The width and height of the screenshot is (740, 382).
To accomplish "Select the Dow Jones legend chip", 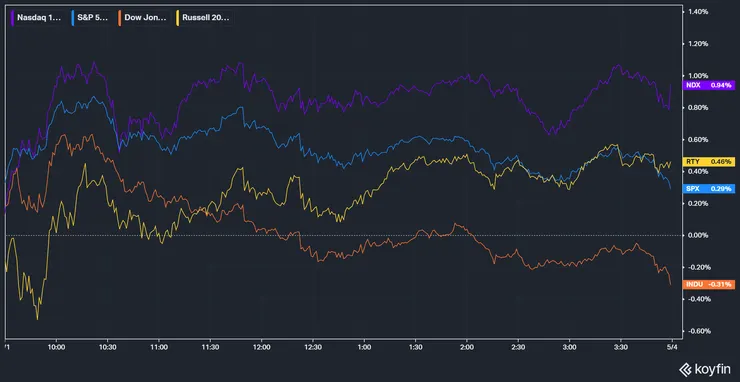I will (143, 18).
